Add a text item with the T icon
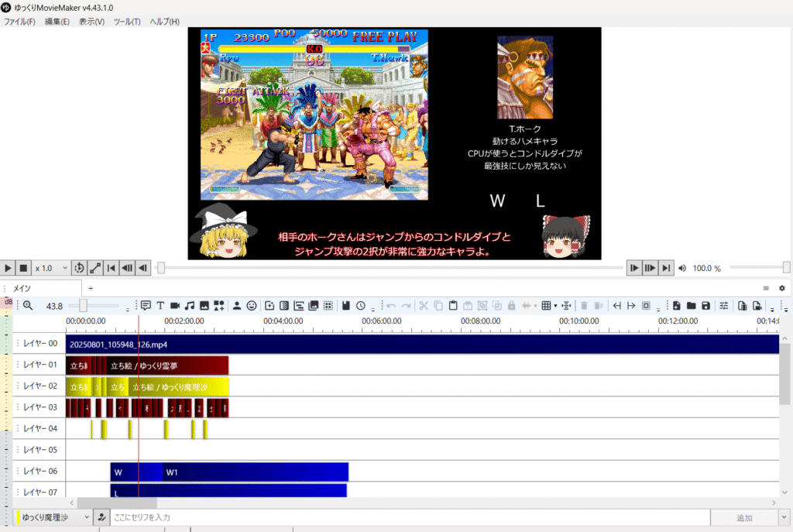 coord(160,305)
